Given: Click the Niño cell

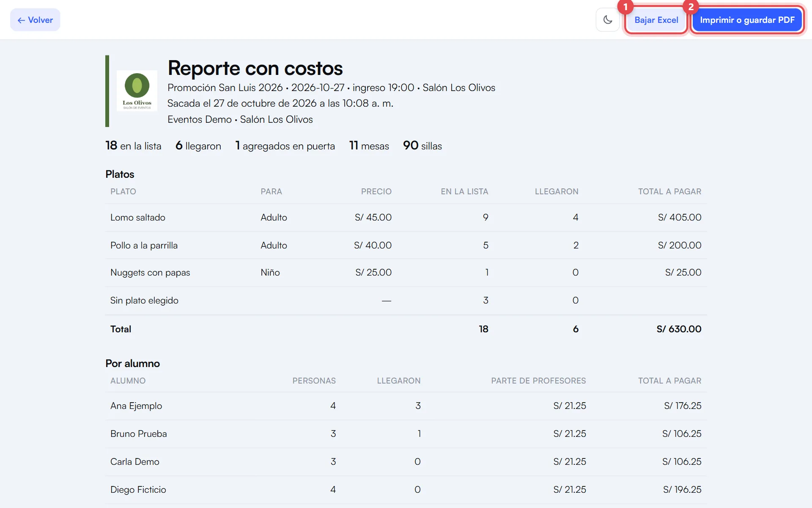Looking at the screenshot, I should point(270,273).
